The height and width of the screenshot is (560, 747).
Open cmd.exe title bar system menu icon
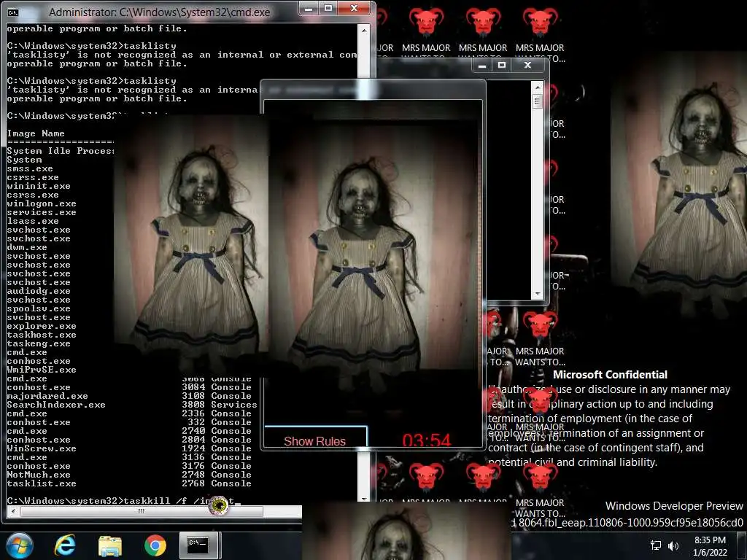pos(13,12)
